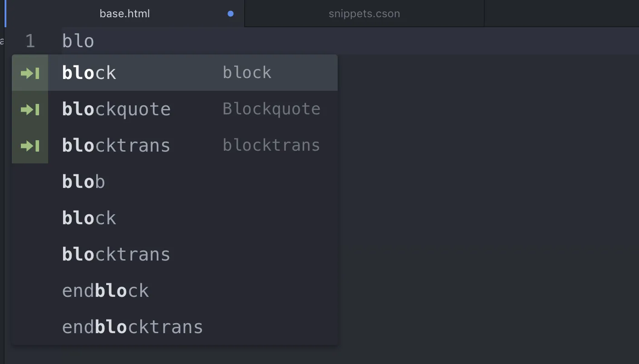This screenshot has width=639, height=364.
Task: Click the blue modified dot on base.html tab
Action: pos(231,14)
